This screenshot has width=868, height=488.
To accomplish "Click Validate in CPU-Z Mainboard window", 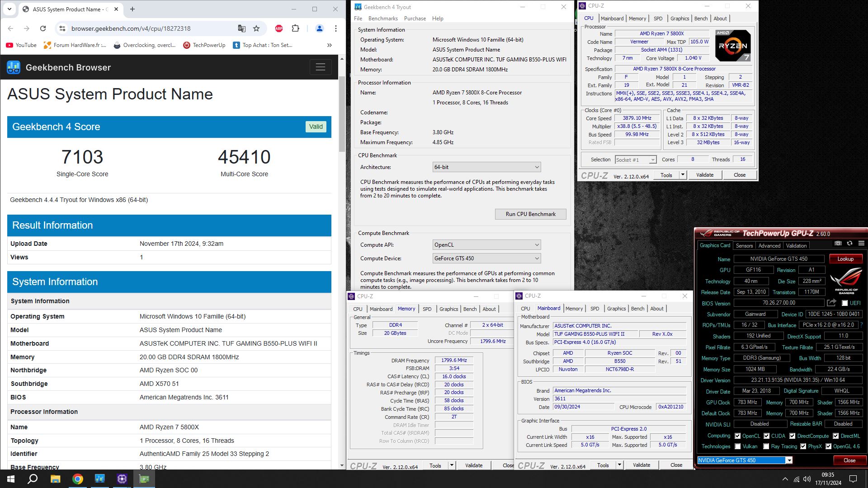I will (642, 465).
